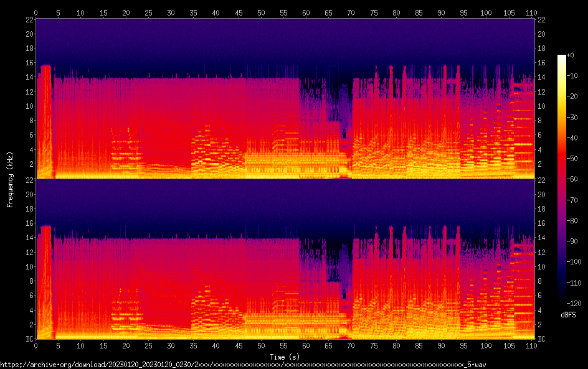
Task: Click the bottom-left DC frequency label
Action: click(28, 339)
